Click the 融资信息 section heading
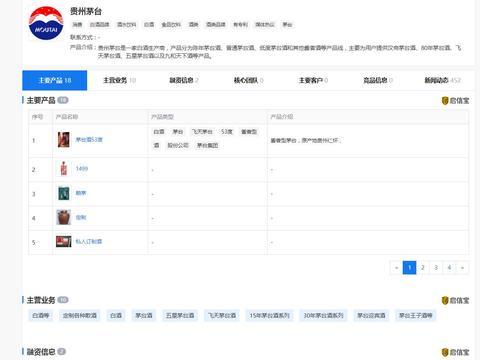This screenshot has height=360, width=480. pos(41,352)
